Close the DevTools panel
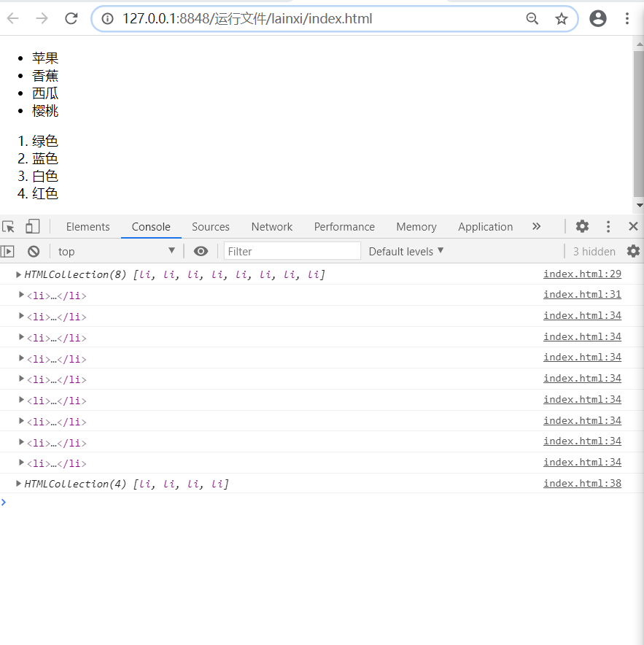Image resolution: width=644 pixels, height=645 pixels. 633,226
